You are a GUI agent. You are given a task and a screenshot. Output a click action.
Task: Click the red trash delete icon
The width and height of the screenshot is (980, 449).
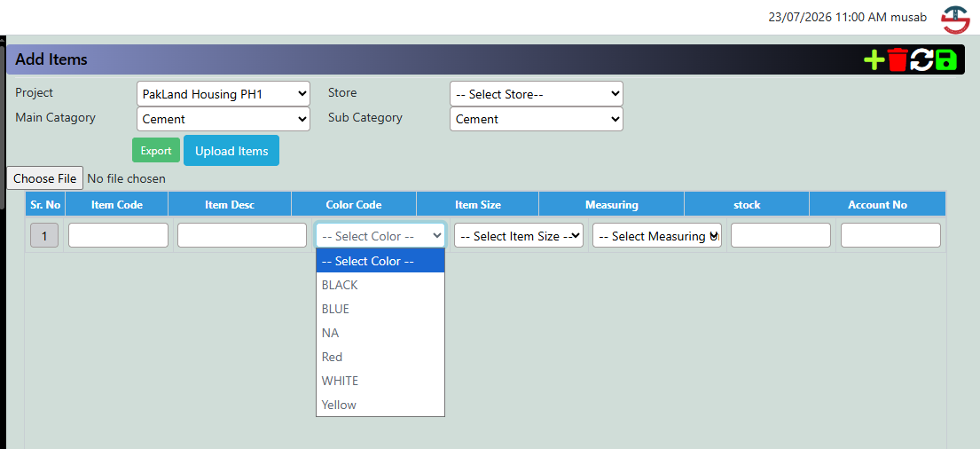[x=898, y=60]
